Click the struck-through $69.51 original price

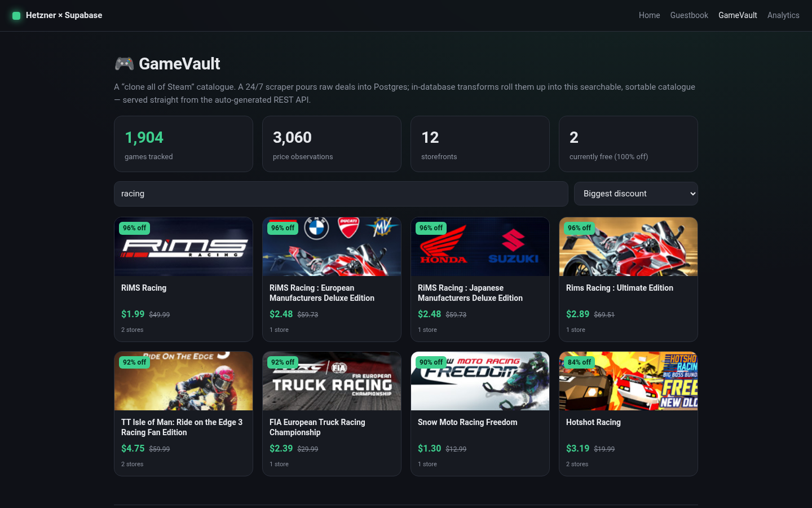pos(604,315)
